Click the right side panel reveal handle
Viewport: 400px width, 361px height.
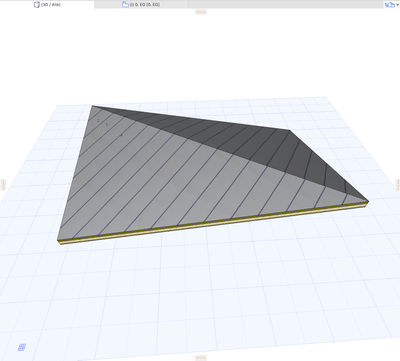tap(398, 185)
